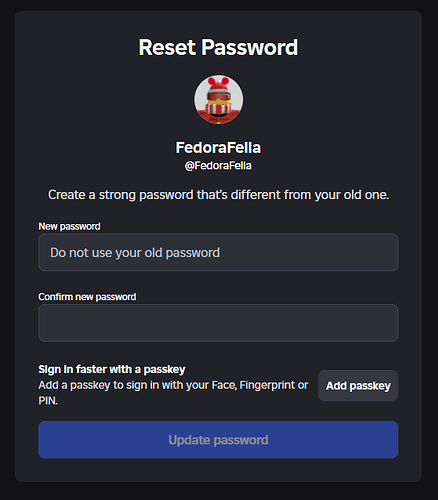Click the blue Update password button
This screenshot has width=438, height=500.
point(218,440)
